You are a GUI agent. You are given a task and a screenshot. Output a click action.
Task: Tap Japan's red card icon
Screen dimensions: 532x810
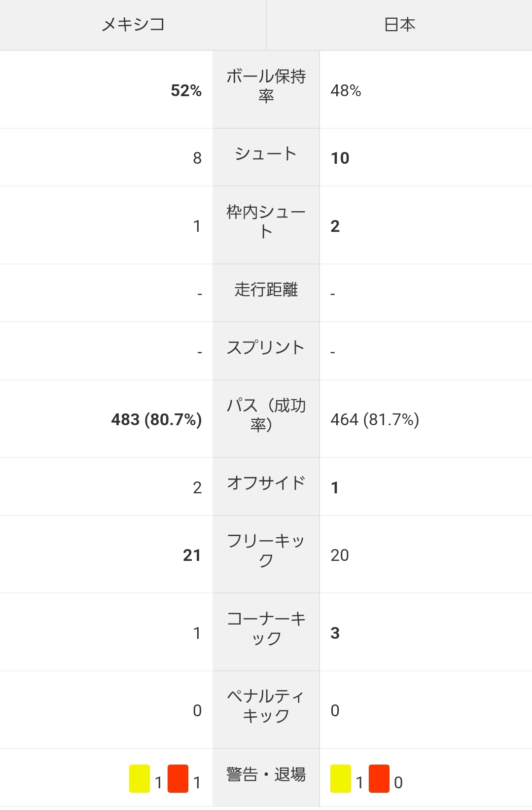(379, 778)
